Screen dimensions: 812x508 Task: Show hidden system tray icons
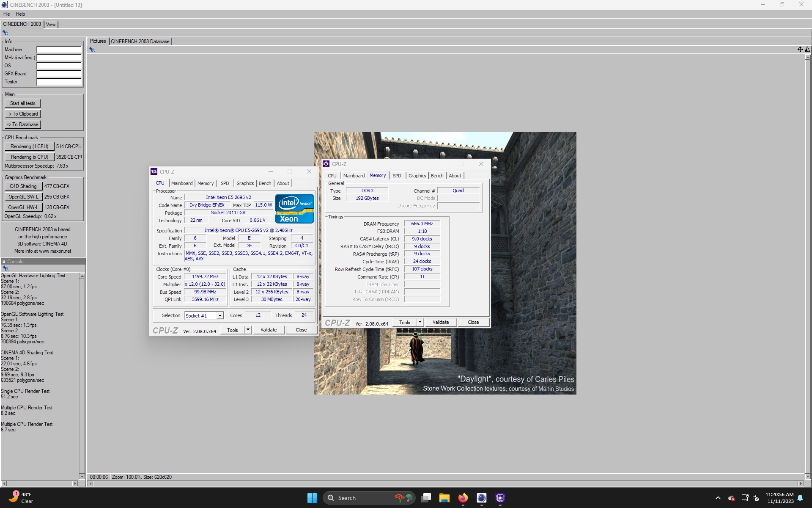[718, 498]
